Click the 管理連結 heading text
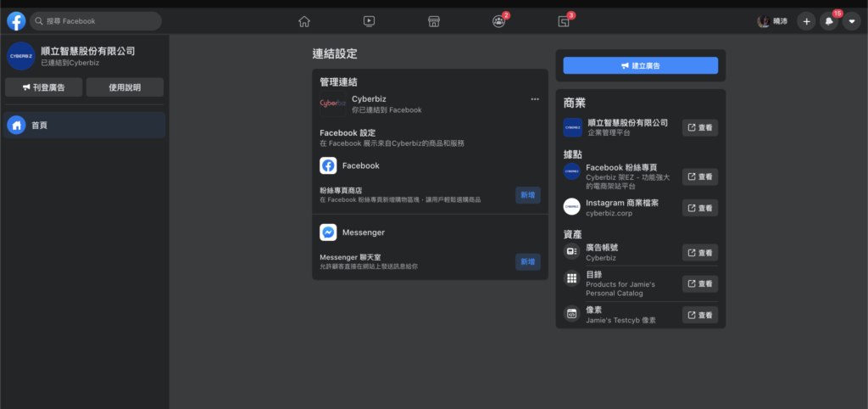The width and height of the screenshot is (868, 409). 338,82
